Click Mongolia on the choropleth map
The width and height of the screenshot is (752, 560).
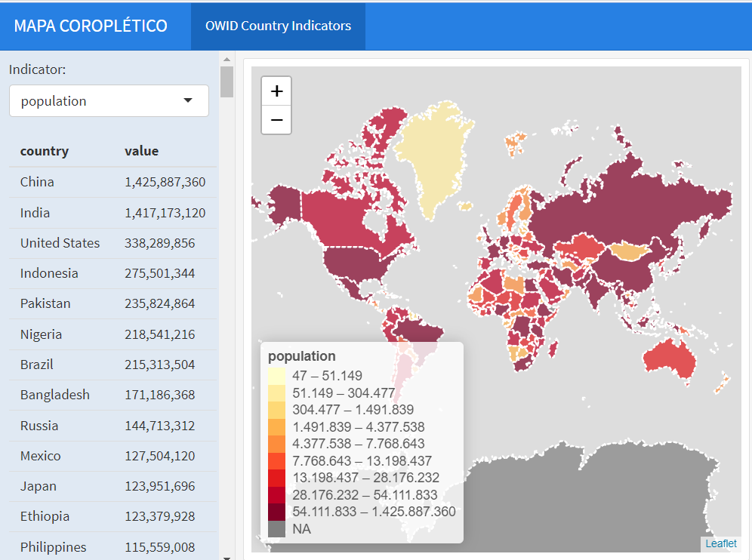pos(630,251)
